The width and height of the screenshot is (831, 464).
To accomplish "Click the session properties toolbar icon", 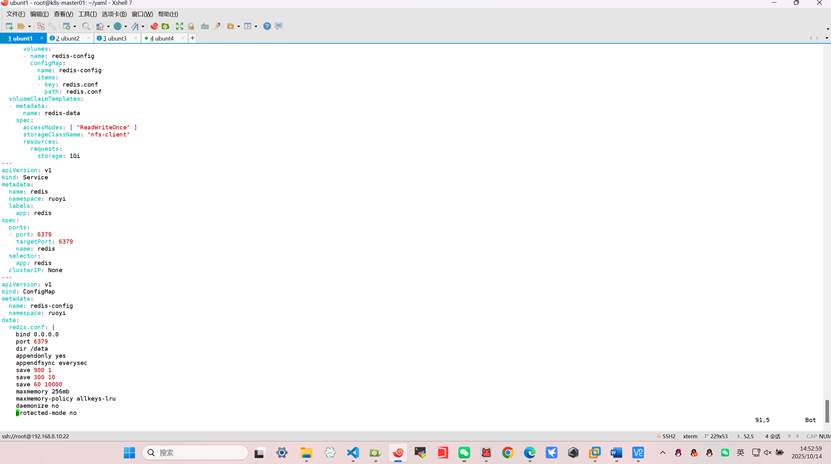I will pyautogui.click(x=66, y=26).
